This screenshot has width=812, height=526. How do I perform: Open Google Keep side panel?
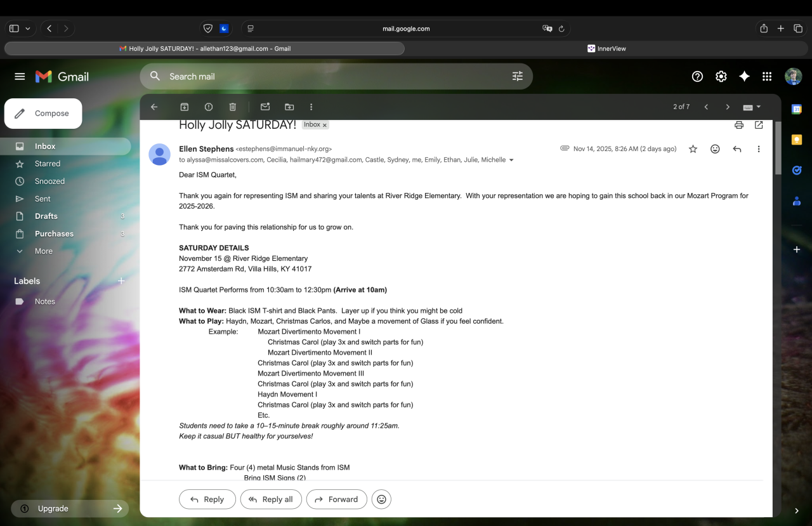[797, 140]
